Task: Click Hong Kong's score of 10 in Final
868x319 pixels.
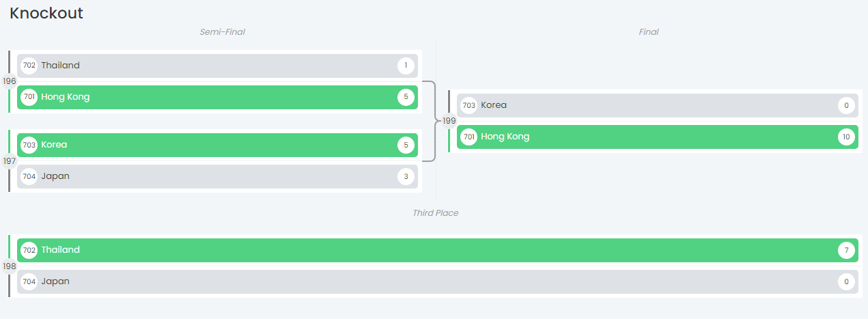Action: pyautogui.click(x=846, y=137)
